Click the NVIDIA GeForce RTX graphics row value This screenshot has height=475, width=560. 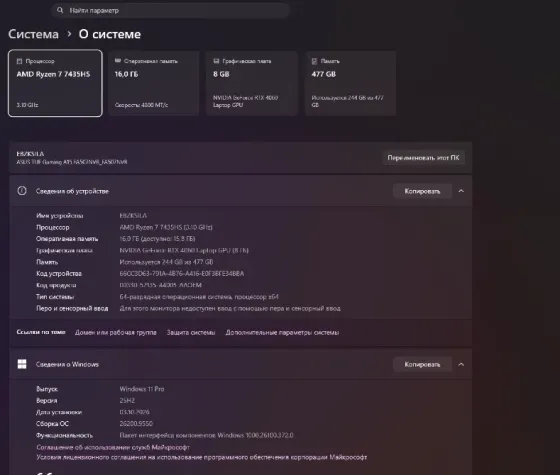184,250
